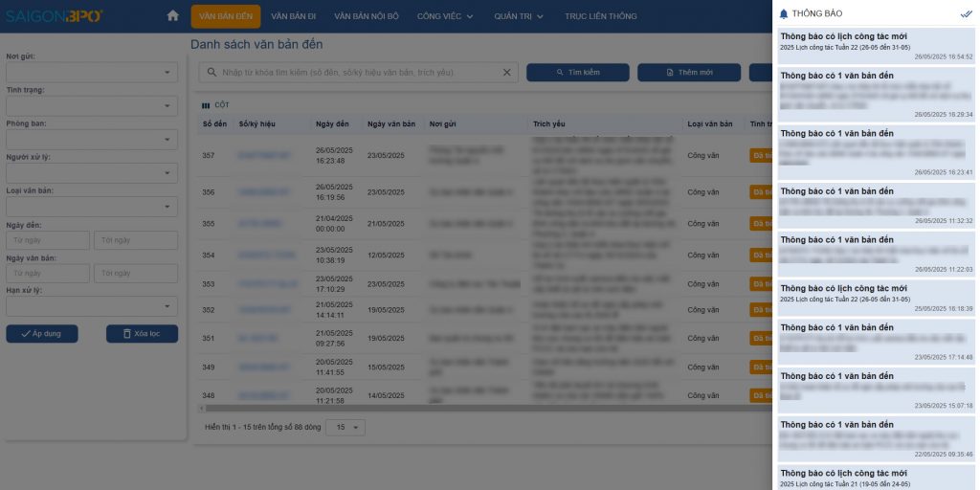
Task: Click the bell icon beside THÔNG BÁO
Action: point(784,14)
